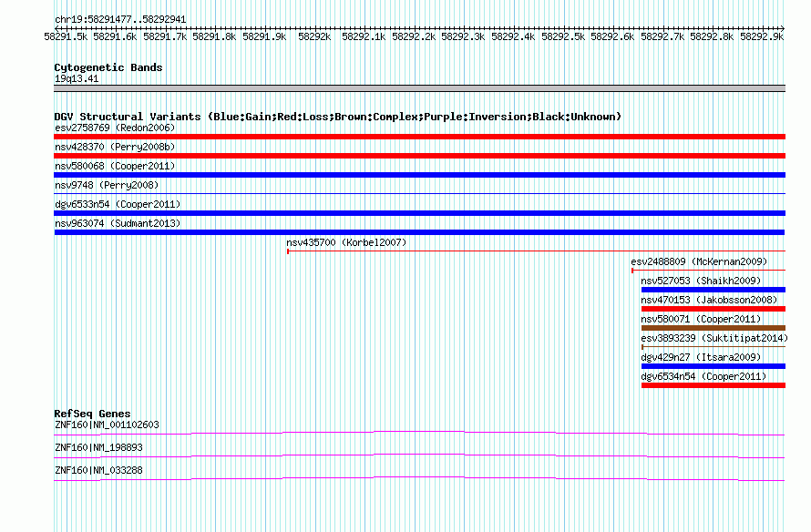Open variant nsv428370 (Perry2008b) label
Image resolution: width=811 pixels, height=532 pixels.
115,147
